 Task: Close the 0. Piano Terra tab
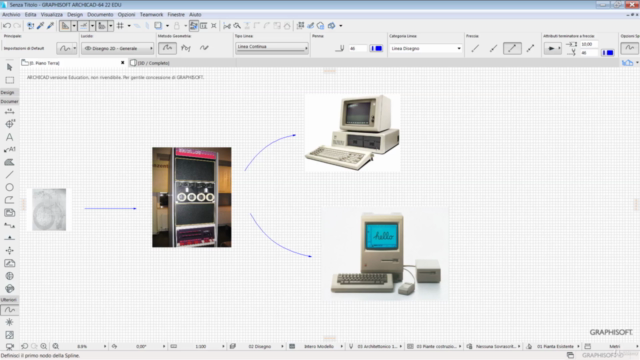point(122,63)
